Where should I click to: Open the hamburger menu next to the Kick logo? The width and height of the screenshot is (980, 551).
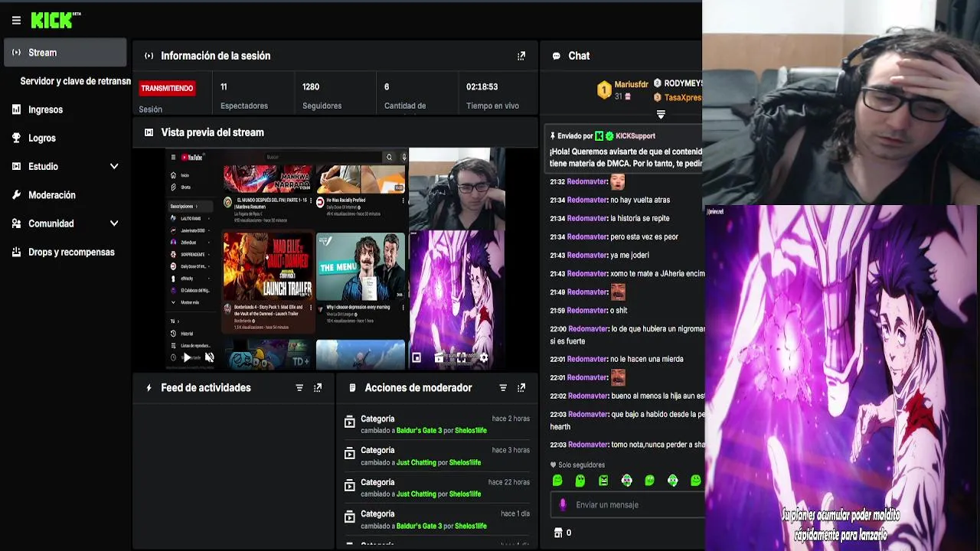point(16,21)
